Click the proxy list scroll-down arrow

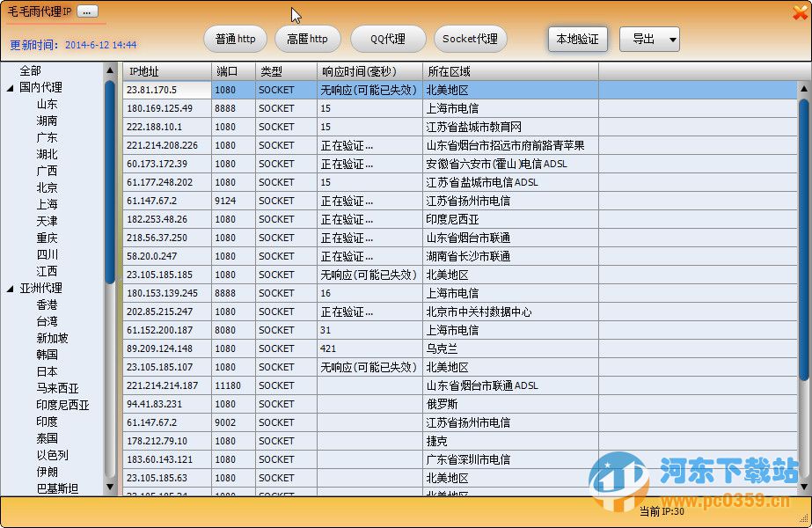pos(802,485)
